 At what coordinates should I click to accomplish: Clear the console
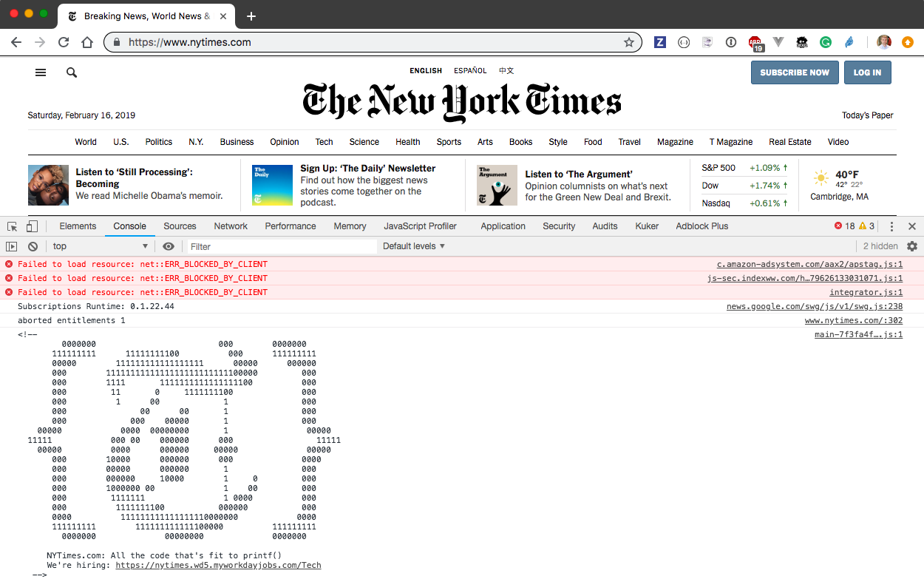pyautogui.click(x=33, y=246)
